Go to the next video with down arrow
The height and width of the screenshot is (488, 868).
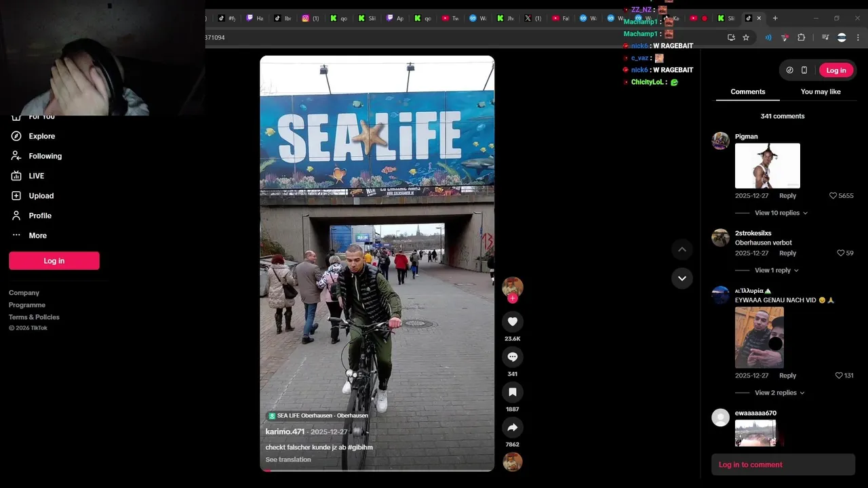(x=682, y=278)
